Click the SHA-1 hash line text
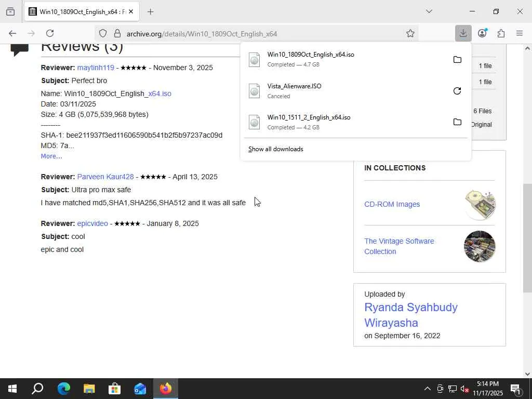 pos(131,135)
